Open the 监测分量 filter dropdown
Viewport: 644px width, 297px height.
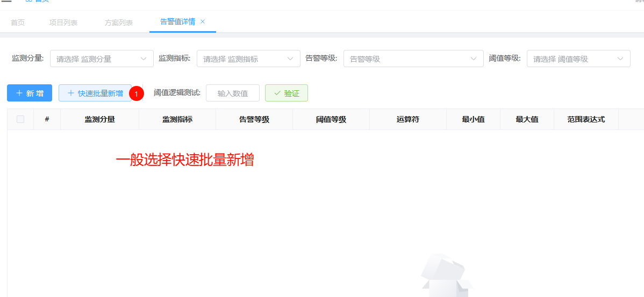click(x=102, y=59)
